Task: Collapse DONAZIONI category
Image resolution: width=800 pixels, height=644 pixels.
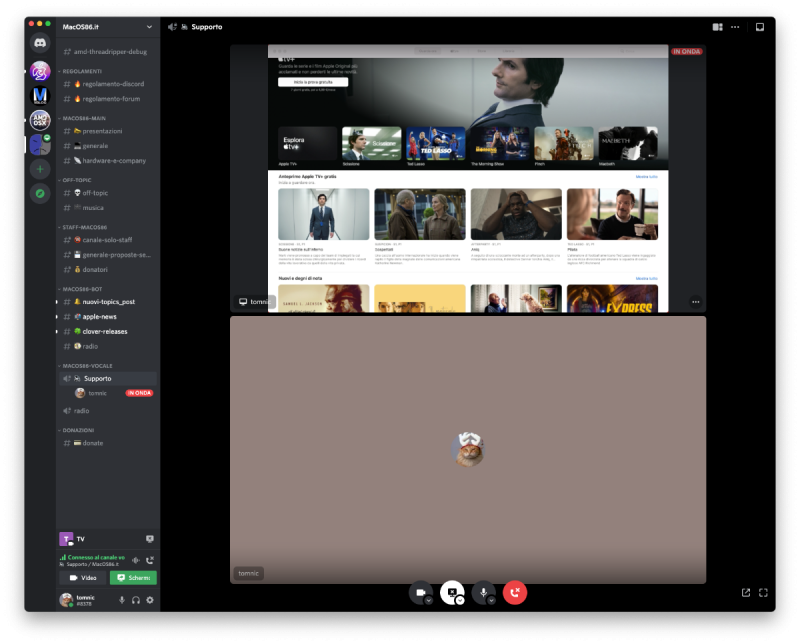Action: [78, 430]
